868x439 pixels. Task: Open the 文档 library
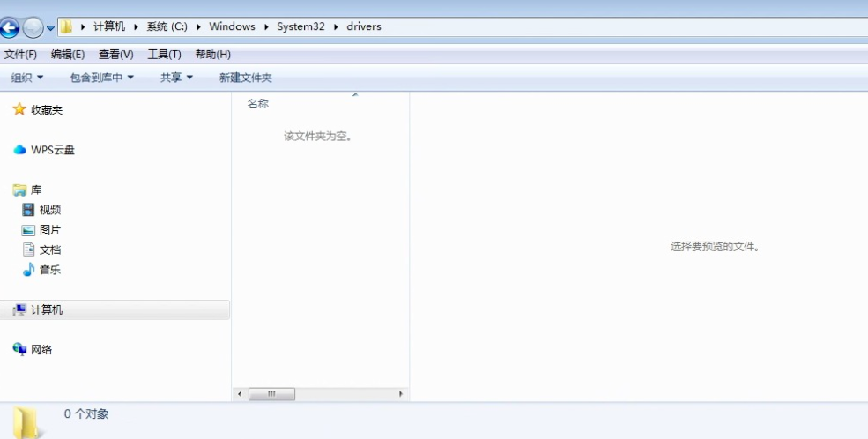(x=50, y=249)
